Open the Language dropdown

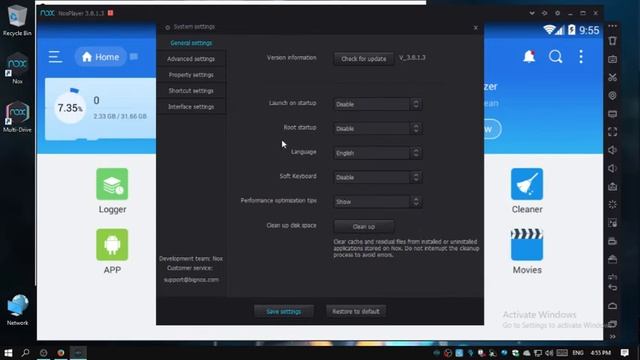click(x=378, y=153)
